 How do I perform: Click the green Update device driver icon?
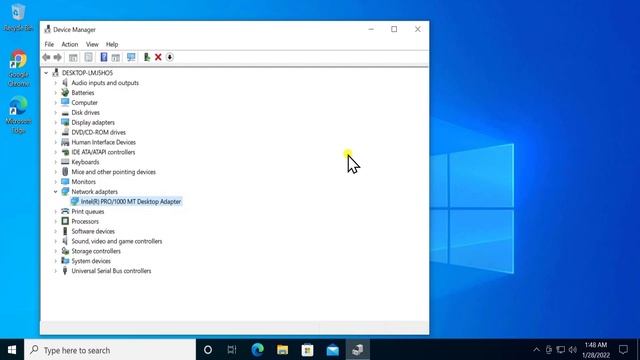click(147, 58)
